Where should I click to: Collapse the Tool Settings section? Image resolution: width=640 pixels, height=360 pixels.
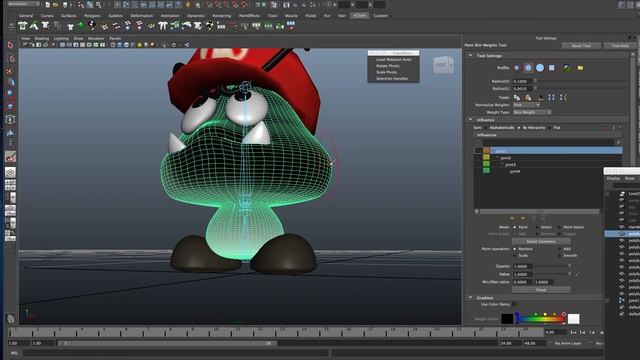(471, 56)
